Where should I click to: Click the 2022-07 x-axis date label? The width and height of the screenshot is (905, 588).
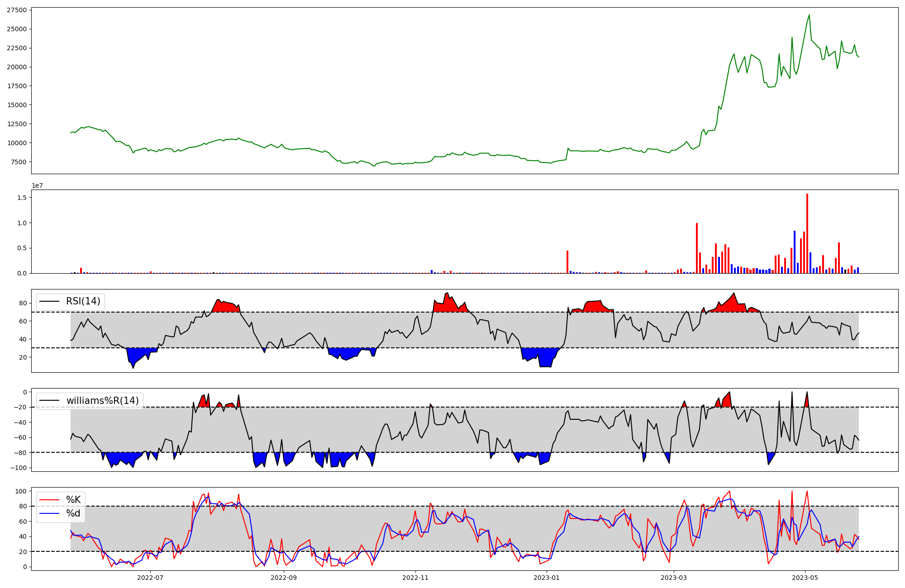[150, 578]
